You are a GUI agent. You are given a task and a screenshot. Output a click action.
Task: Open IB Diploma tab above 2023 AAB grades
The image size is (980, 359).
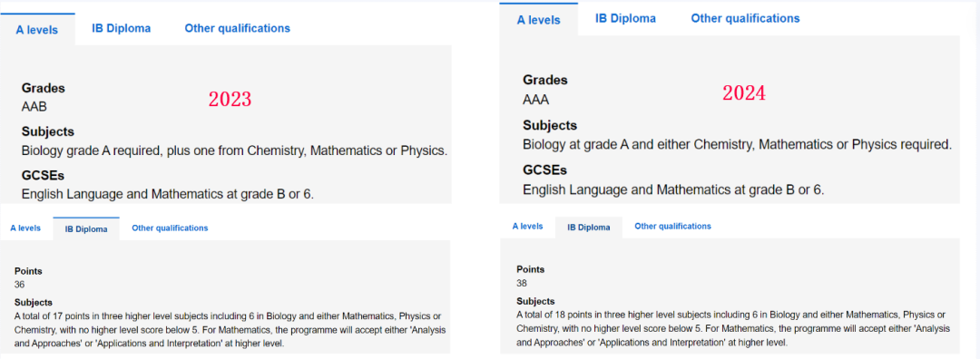click(121, 28)
